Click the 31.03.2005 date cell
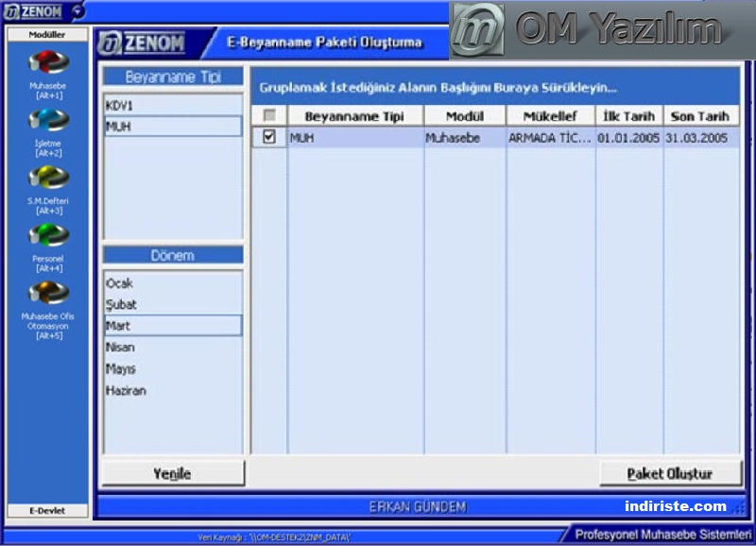 point(700,138)
